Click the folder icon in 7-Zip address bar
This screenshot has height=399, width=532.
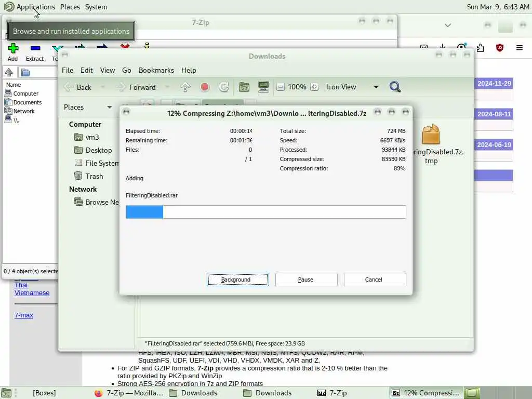[25, 72]
